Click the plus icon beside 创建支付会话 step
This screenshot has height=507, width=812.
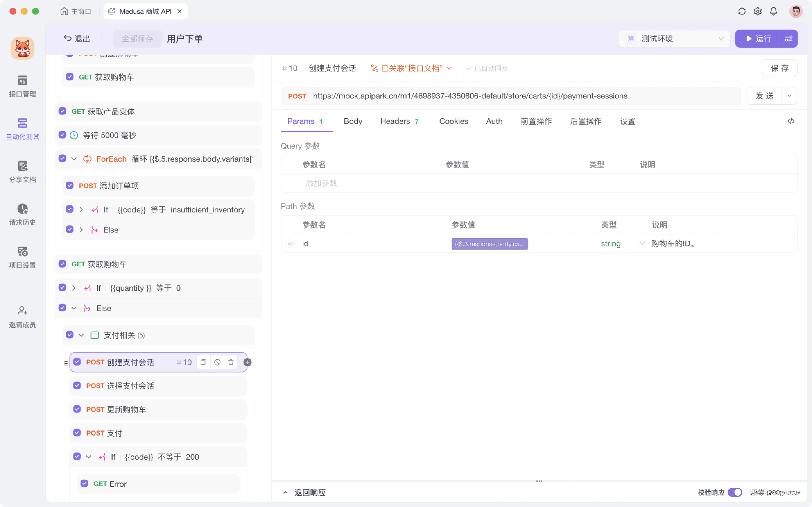click(247, 362)
